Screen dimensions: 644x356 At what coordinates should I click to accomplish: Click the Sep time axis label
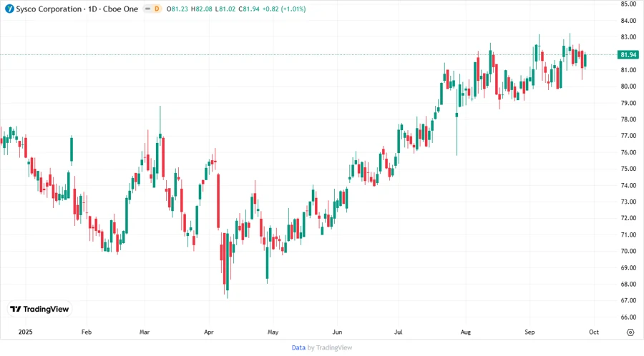click(x=530, y=332)
